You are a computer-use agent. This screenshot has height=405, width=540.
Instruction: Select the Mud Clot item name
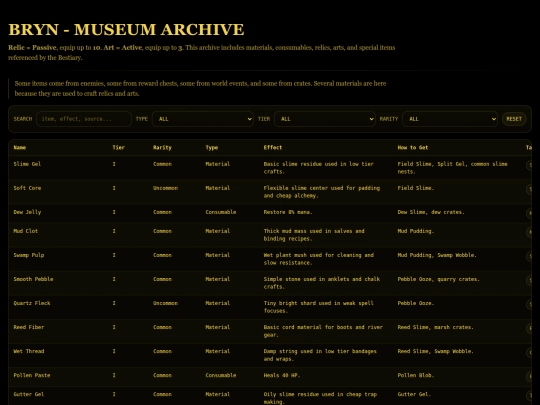click(x=25, y=231)
